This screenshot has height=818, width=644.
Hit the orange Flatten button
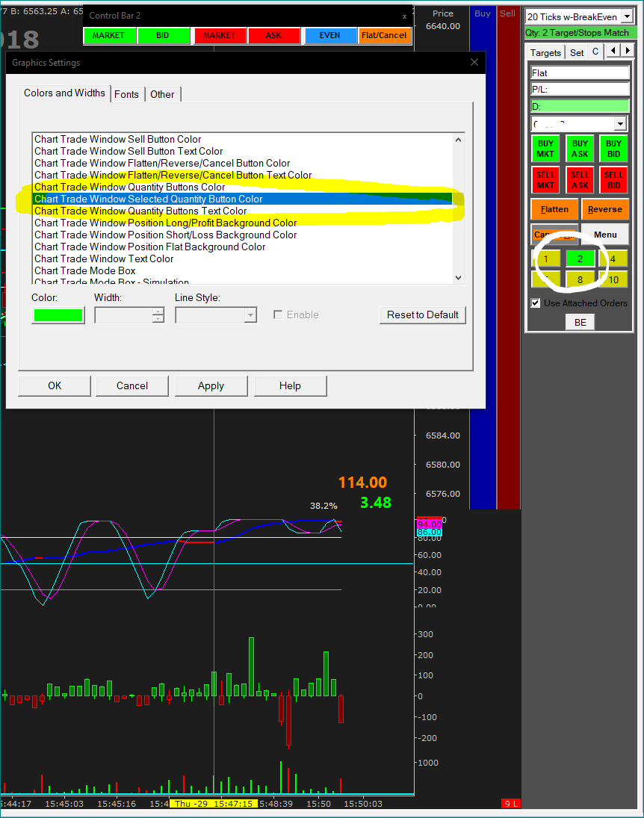[x=554, y=209]
